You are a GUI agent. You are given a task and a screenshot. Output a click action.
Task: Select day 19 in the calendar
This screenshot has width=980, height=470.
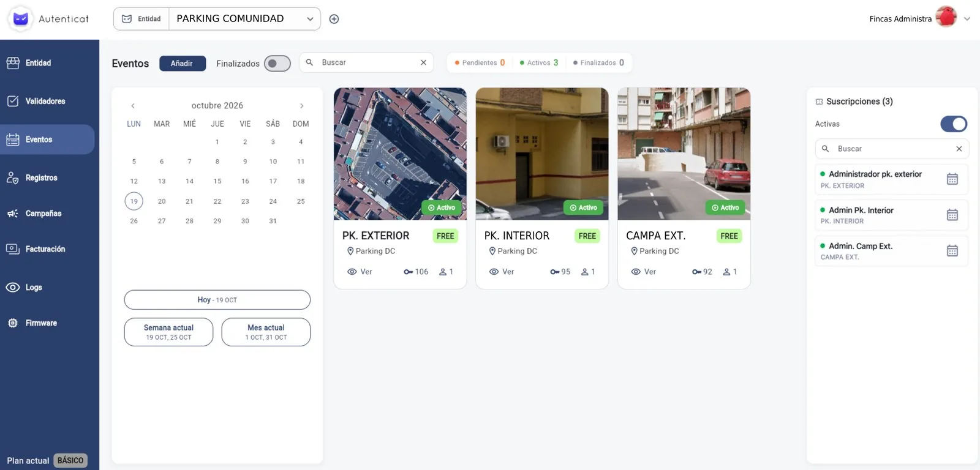click(134, 201)
